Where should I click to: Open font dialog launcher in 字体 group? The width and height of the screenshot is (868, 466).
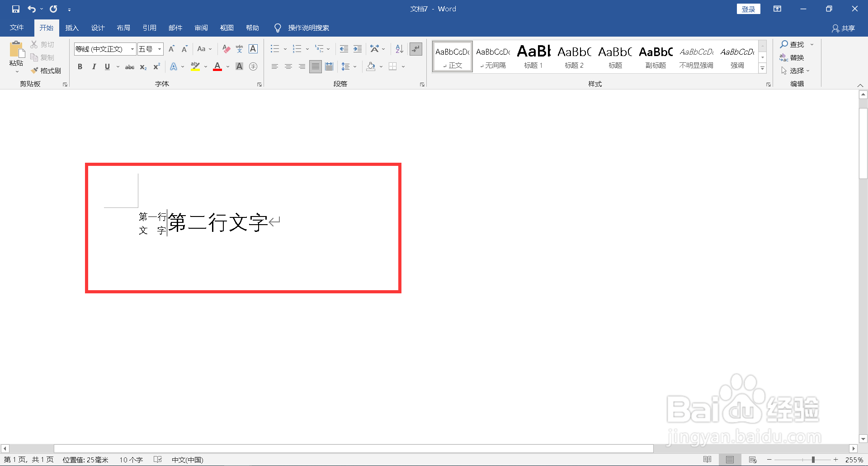259,85
